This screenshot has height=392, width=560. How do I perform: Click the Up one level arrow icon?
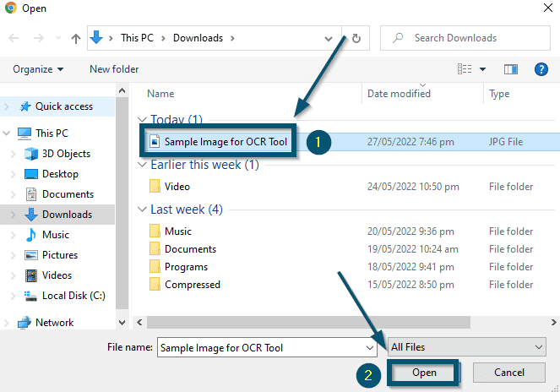pos(76,38)
